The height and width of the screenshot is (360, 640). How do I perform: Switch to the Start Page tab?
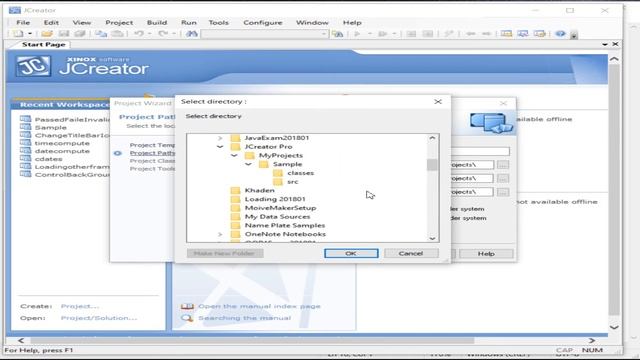pyautogui.click(x=44, y=44)
